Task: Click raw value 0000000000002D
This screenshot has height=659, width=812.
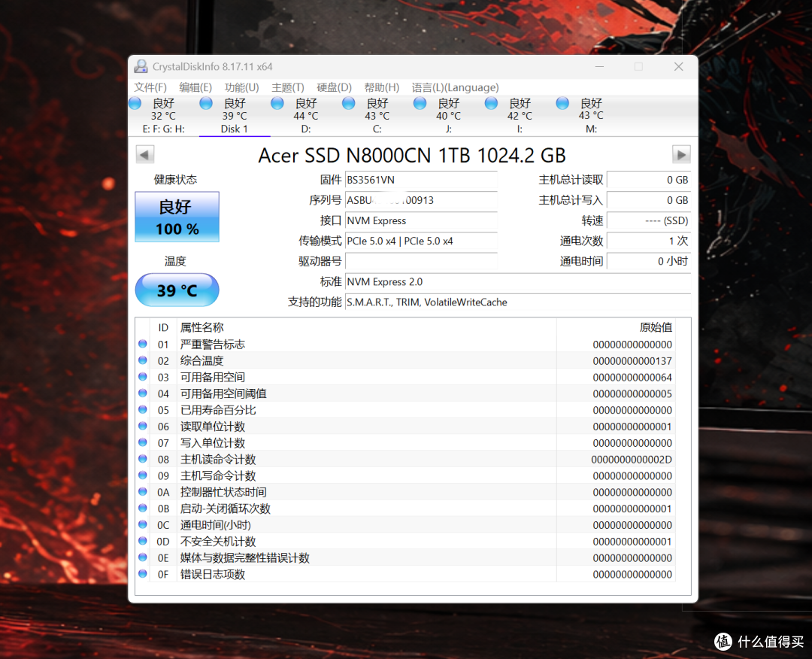Action: coord(632,459)
